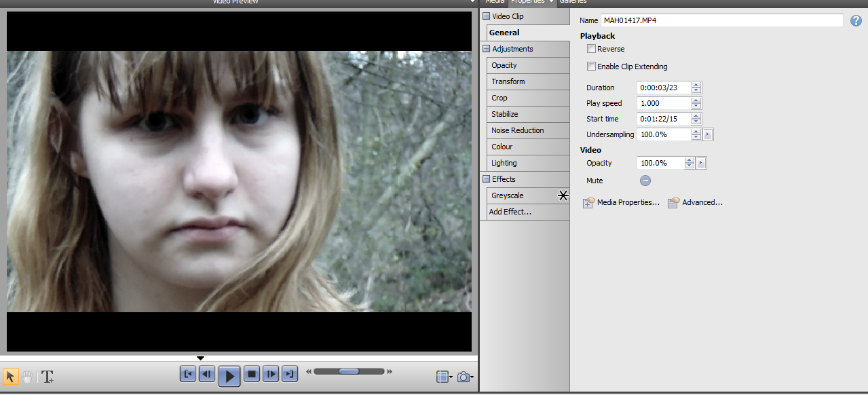Image resolution: width=868 pixels, height=395 pixels.
Task: Open Advanced... settings
Action: tap(696, 202)
